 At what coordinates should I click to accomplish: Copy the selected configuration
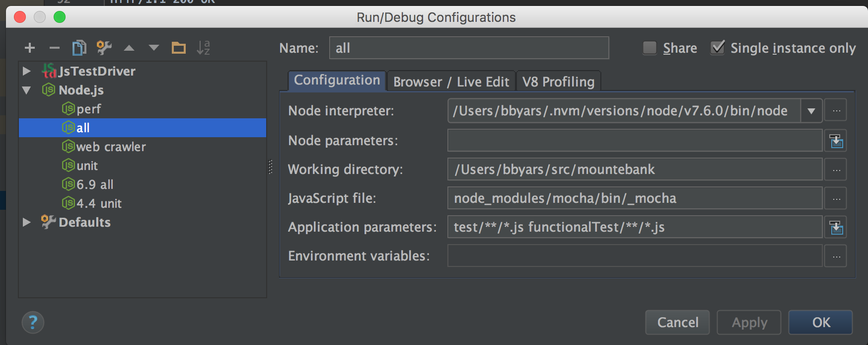(79, 48)
